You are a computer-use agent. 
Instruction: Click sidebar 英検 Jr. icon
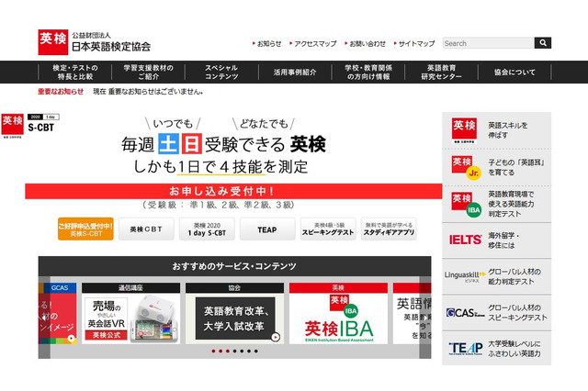pyautogui.click(x=466, y=167)
